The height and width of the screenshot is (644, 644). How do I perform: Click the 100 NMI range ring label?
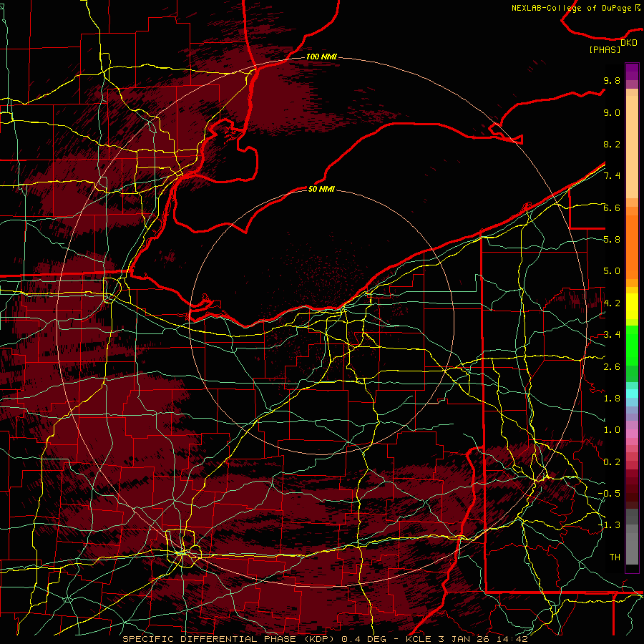point(321,57)
